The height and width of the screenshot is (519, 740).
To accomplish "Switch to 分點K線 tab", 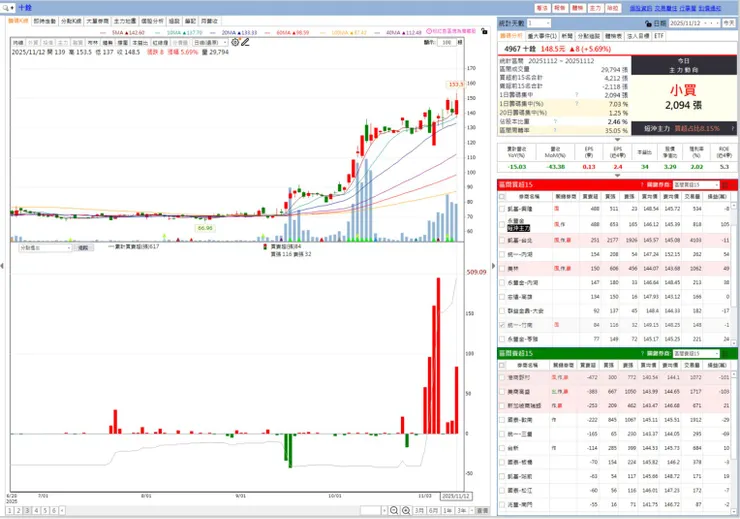I will coord(71,21).
